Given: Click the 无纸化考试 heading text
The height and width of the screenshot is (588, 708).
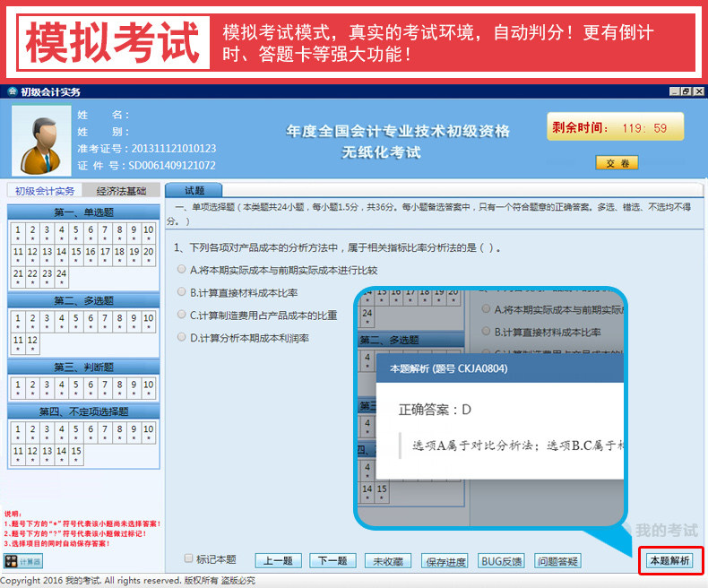Looking at the screenshot, I should pos(382,152).
